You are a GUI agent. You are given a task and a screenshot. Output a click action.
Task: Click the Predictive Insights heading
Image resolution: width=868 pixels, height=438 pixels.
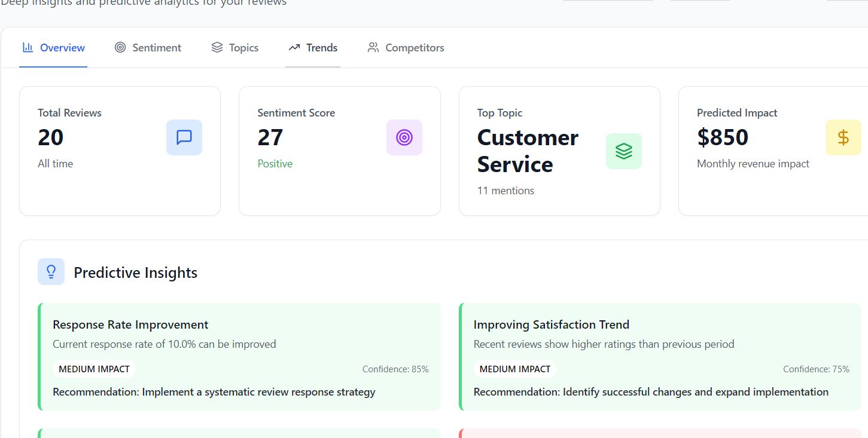click(x=135, y=272)
